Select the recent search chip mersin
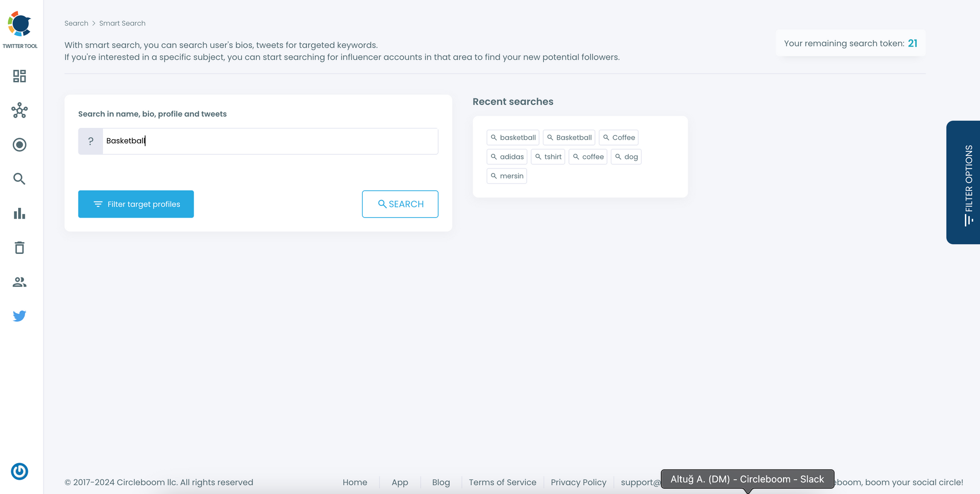Image resolution: width=980 pixels, height=494 pixels. [507, 176]
